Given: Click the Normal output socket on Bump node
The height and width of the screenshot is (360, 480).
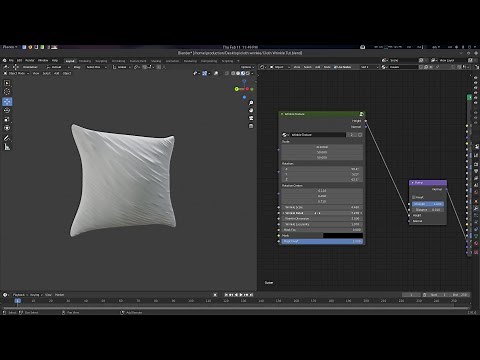Looking at the screenshot, I should tap(447, 189).
